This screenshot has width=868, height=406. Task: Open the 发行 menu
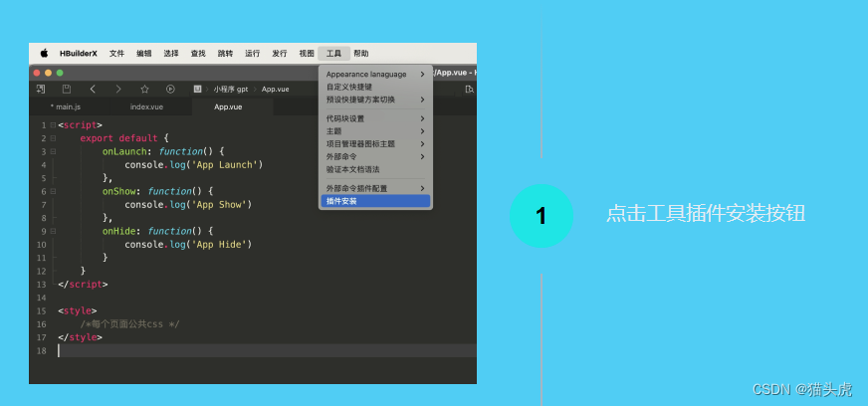click(x=280, y=53)
